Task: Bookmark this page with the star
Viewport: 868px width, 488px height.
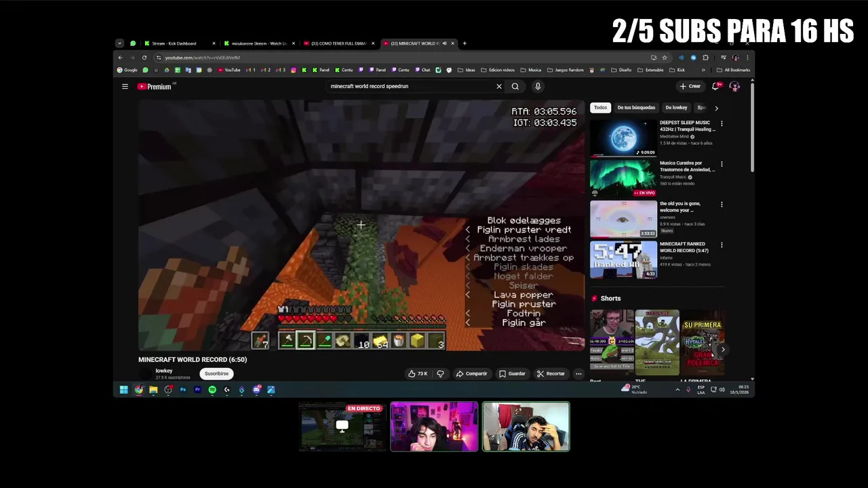Action: pos(665,58)
